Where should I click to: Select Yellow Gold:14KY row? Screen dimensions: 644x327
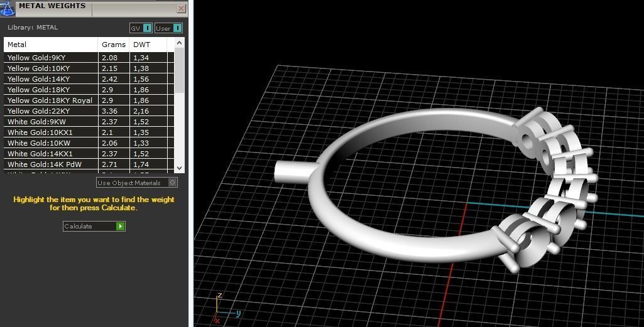(89, 79)
